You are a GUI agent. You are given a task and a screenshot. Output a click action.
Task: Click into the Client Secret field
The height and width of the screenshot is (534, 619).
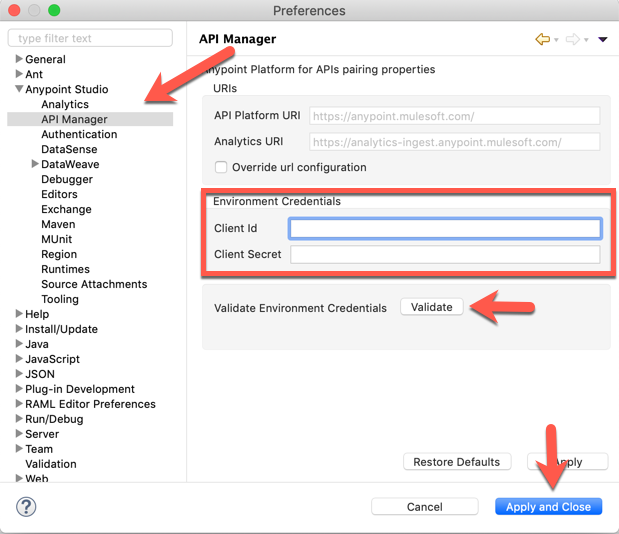(445, 255)
